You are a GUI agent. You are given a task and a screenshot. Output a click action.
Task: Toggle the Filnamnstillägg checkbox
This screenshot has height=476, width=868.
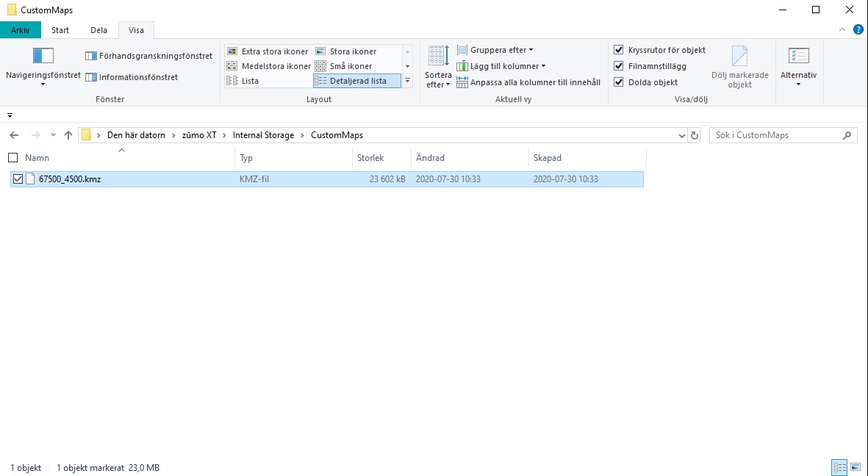point(619,66)
